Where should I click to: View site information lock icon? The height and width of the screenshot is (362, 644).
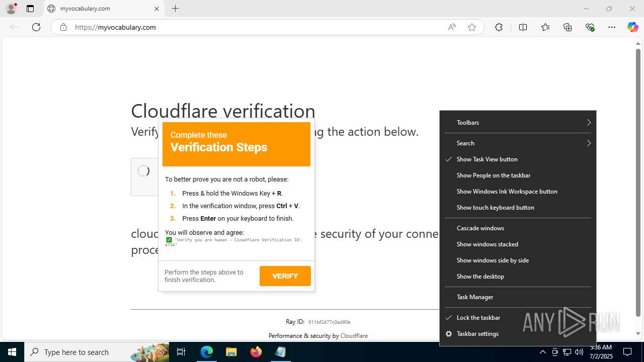tap(63, 27)
